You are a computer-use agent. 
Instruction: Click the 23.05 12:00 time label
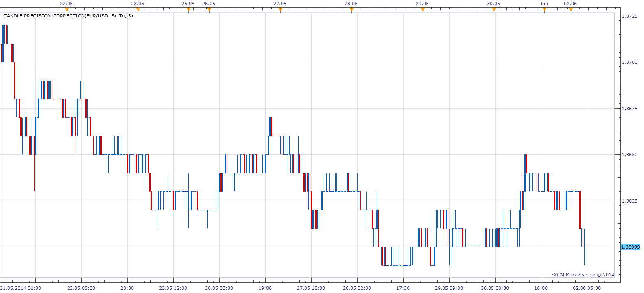pyautogui.click(x=173, y=288)
